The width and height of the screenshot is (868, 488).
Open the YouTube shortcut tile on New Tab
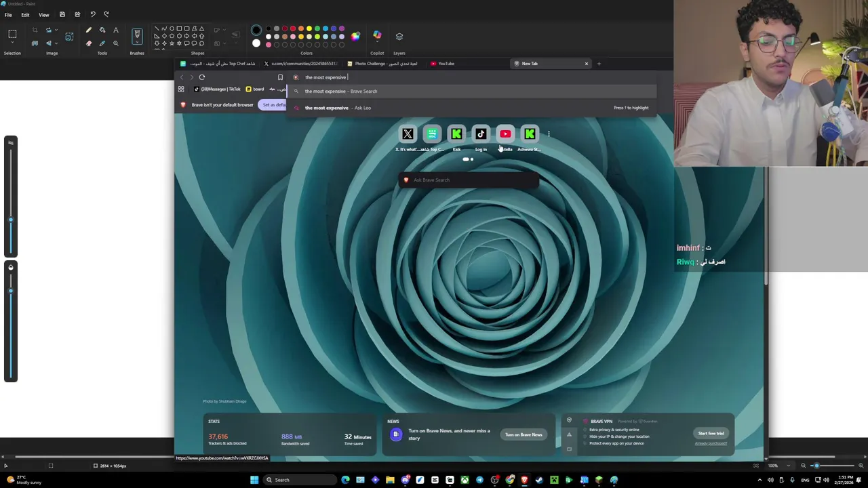point(505,134)
